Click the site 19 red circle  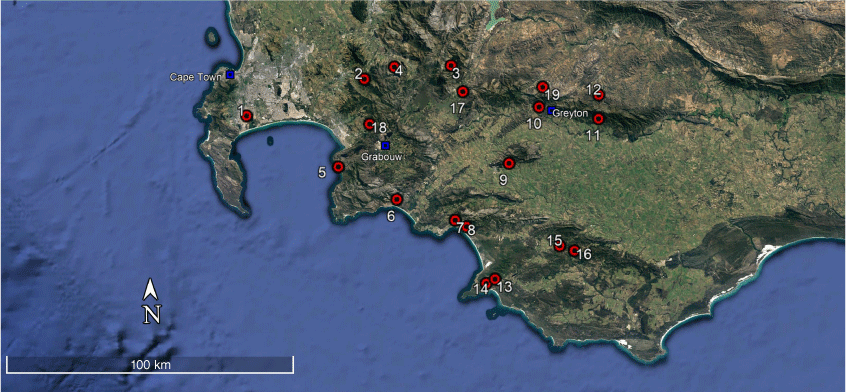tap(543, 87)
